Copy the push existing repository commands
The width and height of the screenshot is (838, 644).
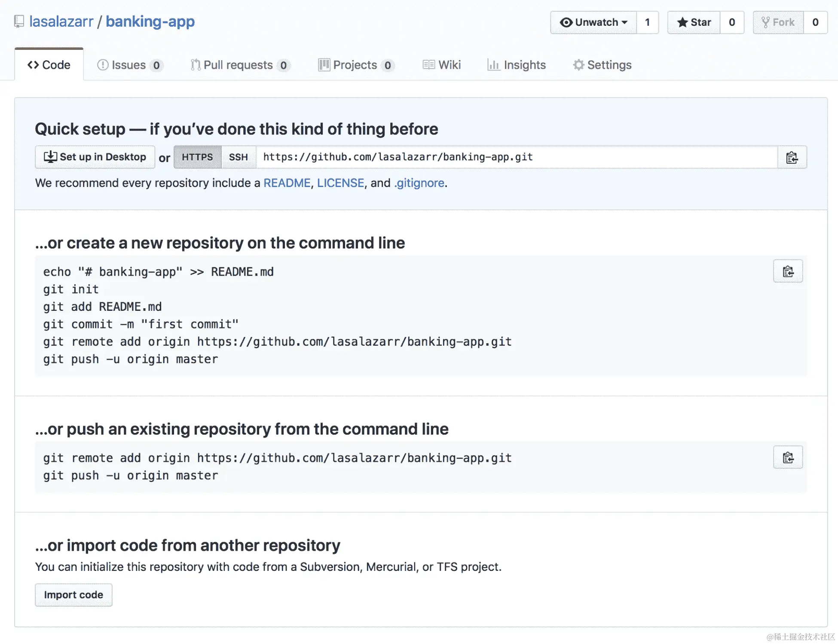coord(787,457)
